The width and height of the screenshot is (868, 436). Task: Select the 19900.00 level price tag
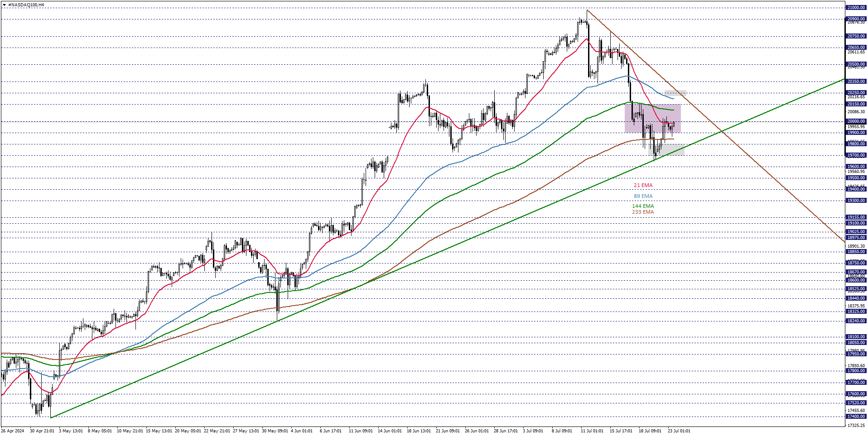coord(856,133)
